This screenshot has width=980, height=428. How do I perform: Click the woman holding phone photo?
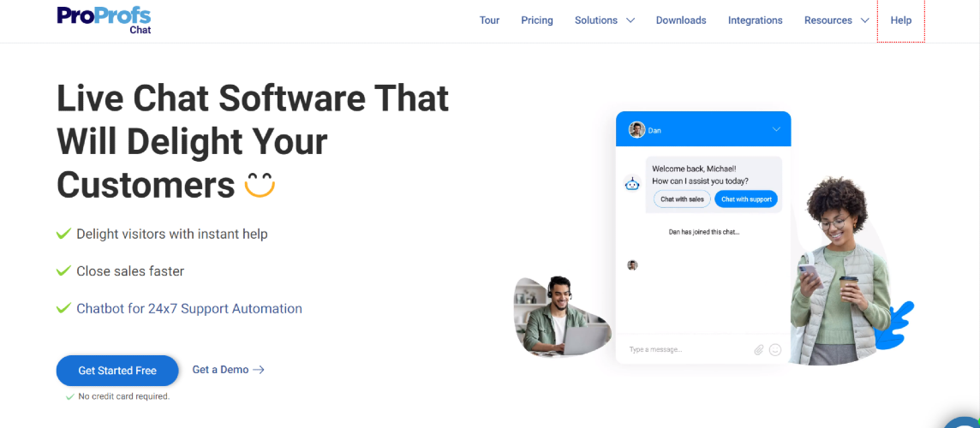pos(840,272)
